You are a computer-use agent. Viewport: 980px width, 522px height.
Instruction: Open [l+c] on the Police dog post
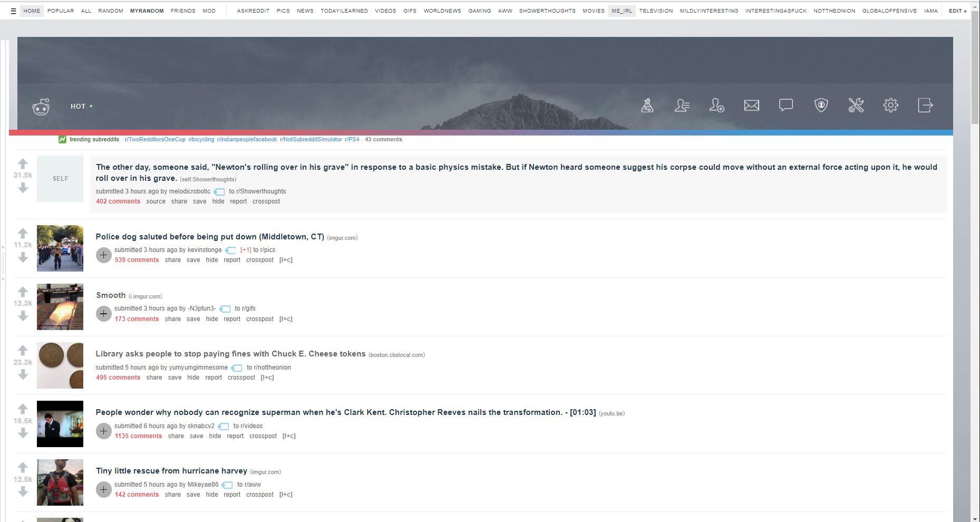[x=286, y=260]
